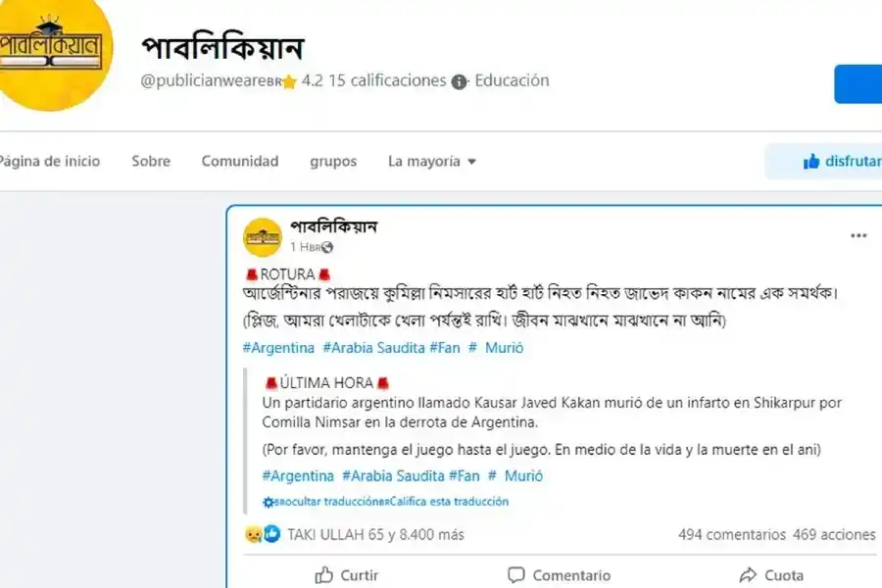Open the grupos section
882x588 pixels.
pos(332,161)
